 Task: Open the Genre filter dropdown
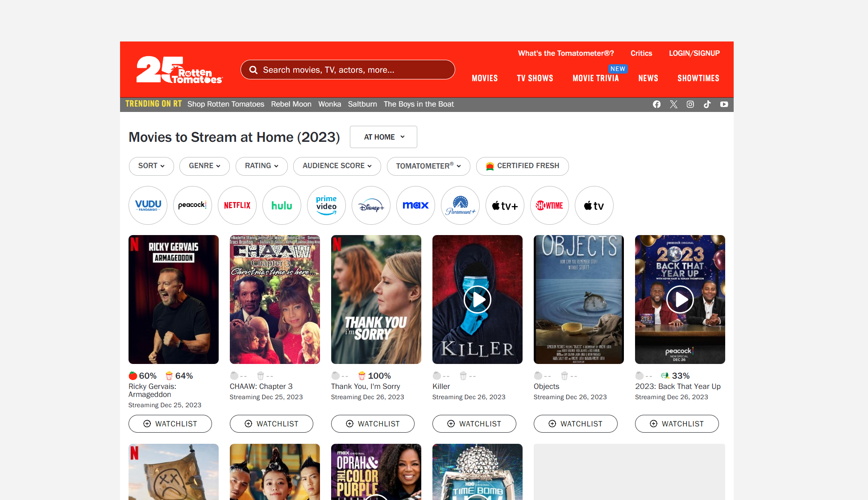(x=204, y=166)
